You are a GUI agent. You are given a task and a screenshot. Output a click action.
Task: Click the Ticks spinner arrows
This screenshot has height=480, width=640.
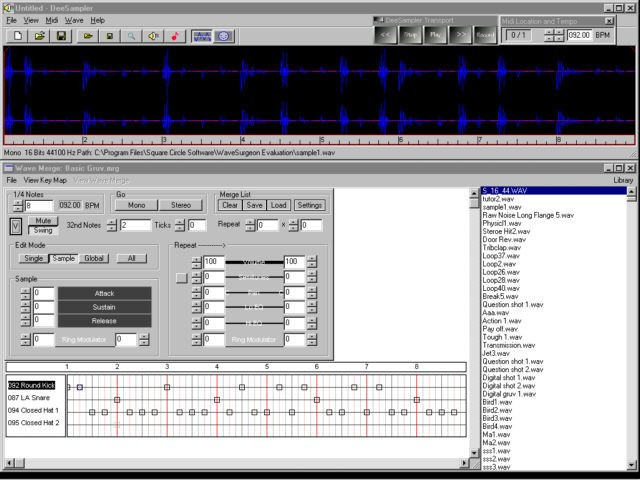(x=180, y=225)
